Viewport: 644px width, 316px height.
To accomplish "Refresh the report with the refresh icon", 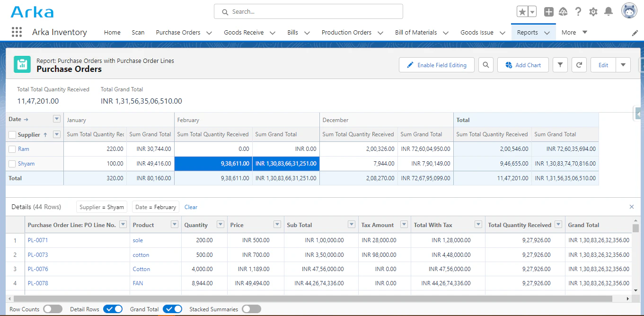I will point(579,64).
